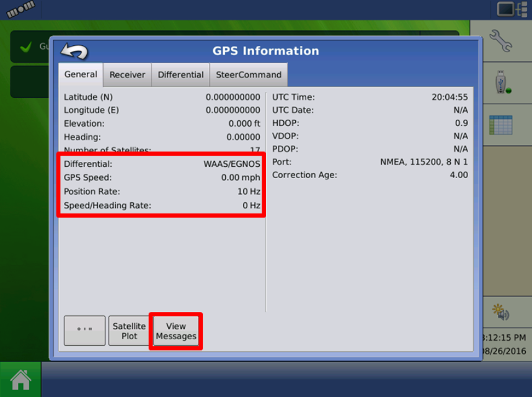This screenshot has width=532, height=397.
Task: Click the Latitude value field
Action: click(233, 97)
